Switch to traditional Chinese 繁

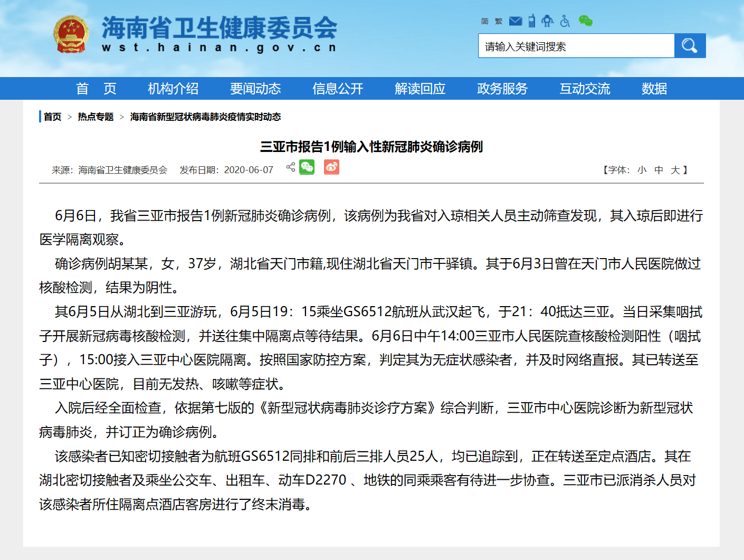[x=499, y=21]
